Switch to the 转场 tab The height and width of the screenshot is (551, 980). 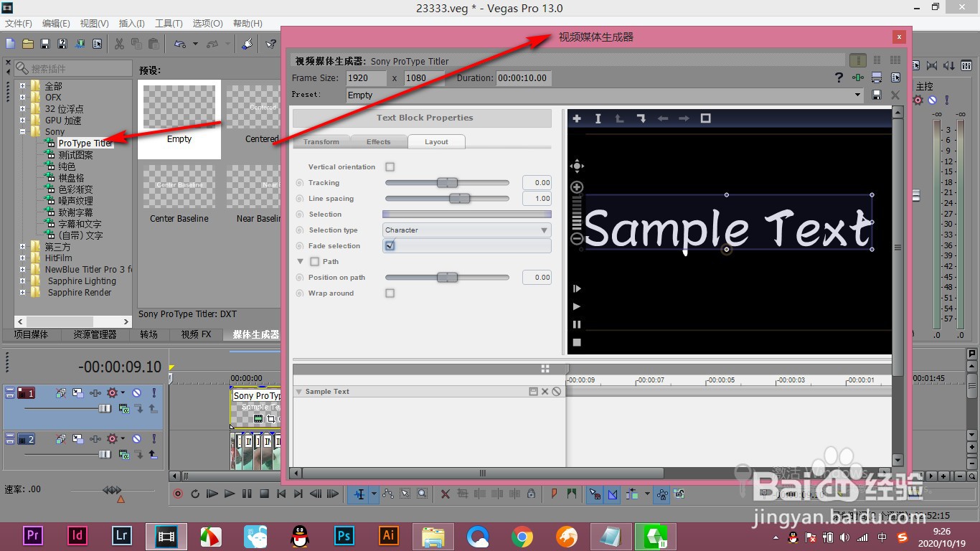pos(149,334)
